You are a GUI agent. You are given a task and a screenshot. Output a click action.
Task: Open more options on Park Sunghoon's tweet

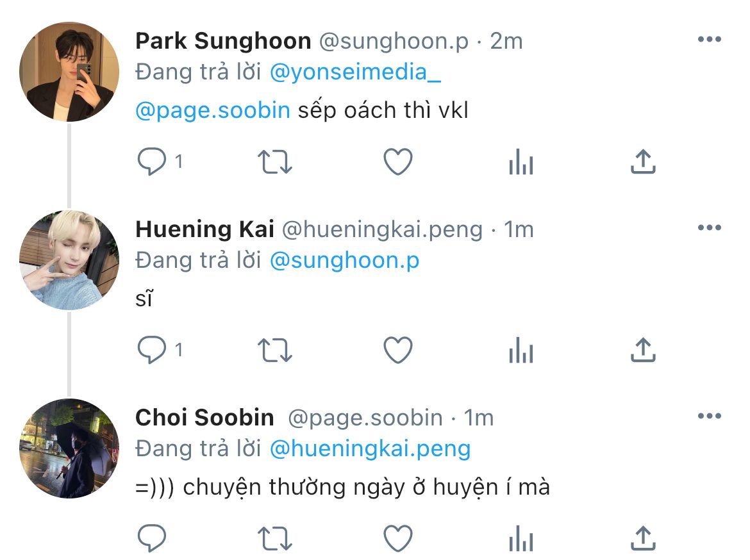coord(709,40)
